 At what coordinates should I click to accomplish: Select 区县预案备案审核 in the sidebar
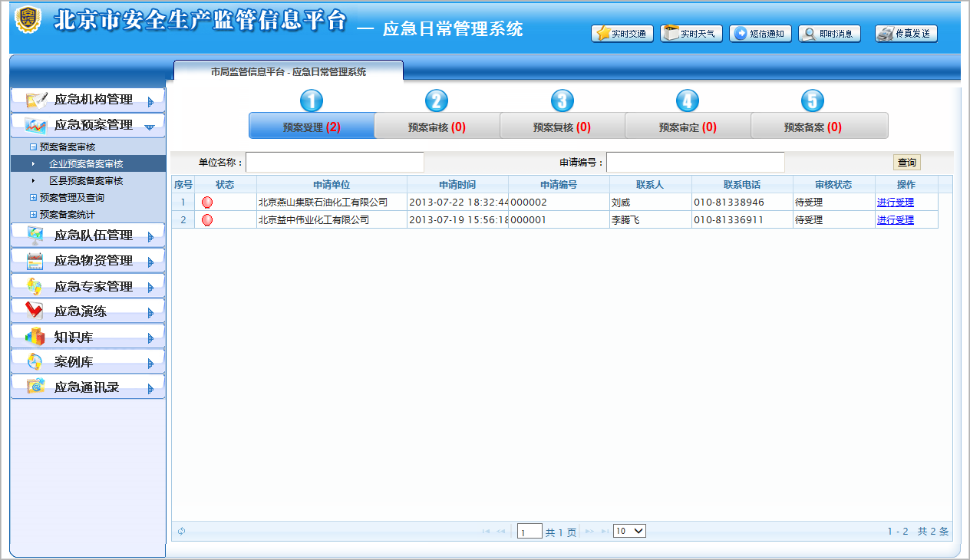coord(86,181)
